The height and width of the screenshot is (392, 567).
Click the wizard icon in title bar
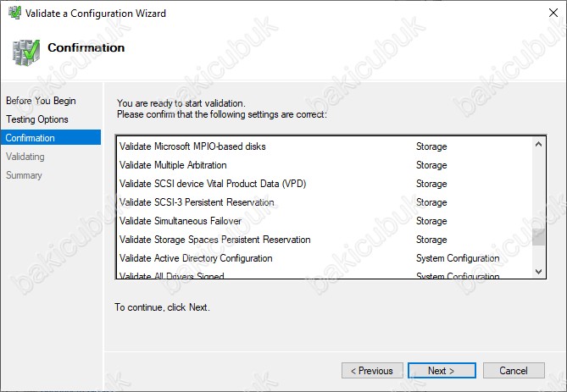click(x=14, y=13)
